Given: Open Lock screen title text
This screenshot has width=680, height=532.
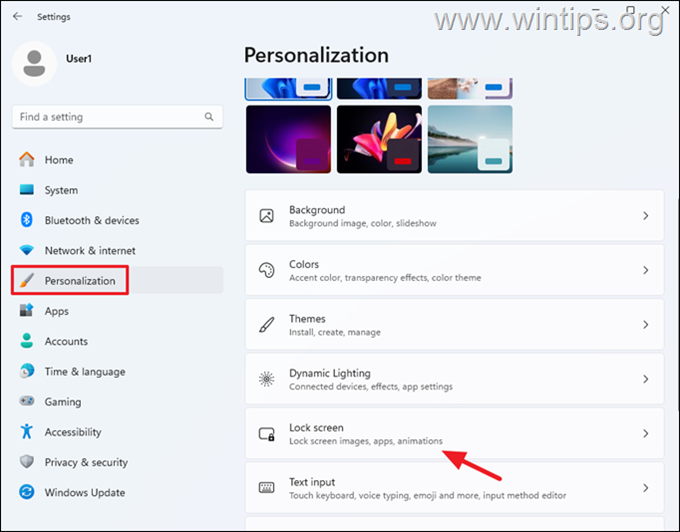Looking at the screenshot, I should [x=316, y=428].
